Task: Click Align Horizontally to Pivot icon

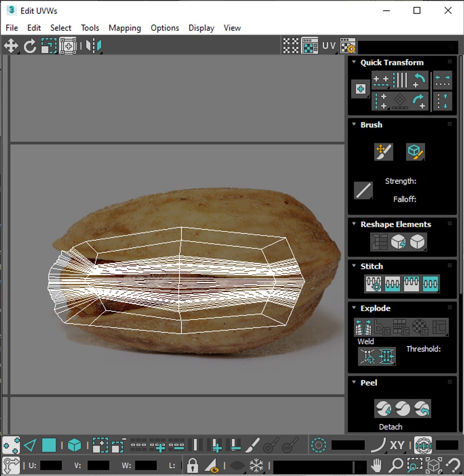Action: [381, 80]
